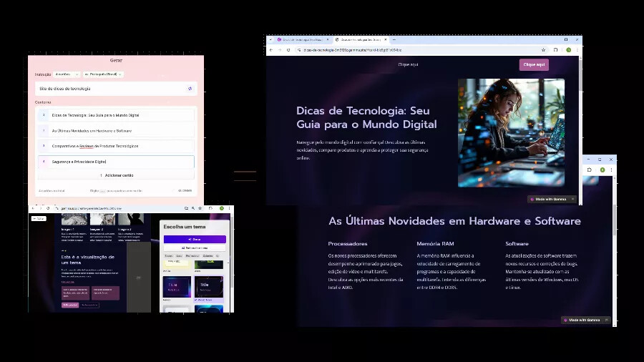Screen dimensions: 644x362
Task: Regenerate outline icon in prompt field
Action: (190, 89)
